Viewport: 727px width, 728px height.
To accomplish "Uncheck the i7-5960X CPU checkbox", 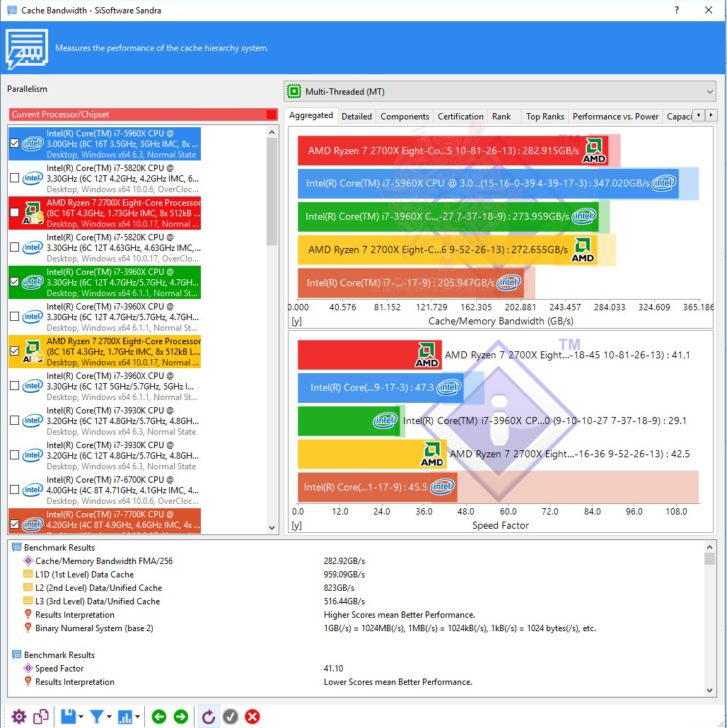I will pyautogui.click(x=14, y=143).
